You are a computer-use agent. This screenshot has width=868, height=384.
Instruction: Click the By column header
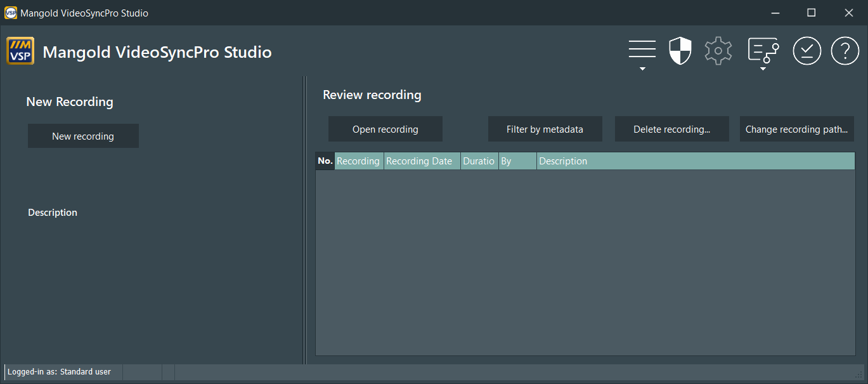(x=517, y=161)
